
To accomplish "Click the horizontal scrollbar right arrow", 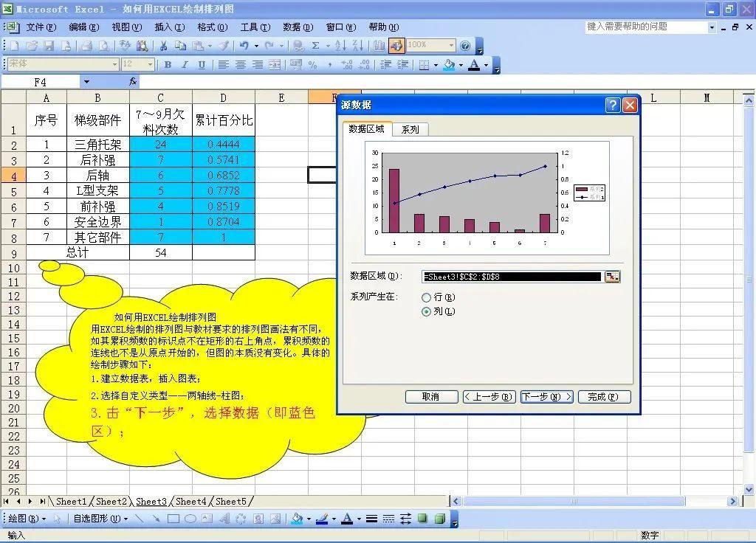I will pos(733,501).
